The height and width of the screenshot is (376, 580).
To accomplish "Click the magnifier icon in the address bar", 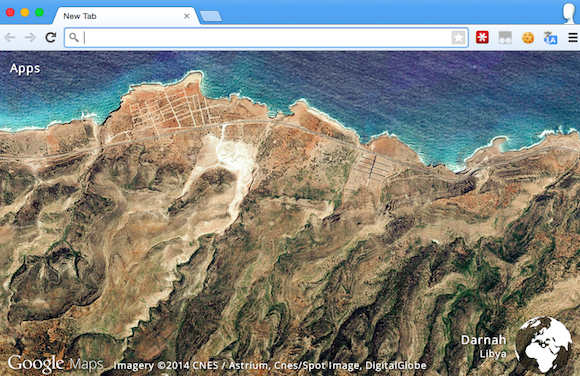I will (74, 37).
